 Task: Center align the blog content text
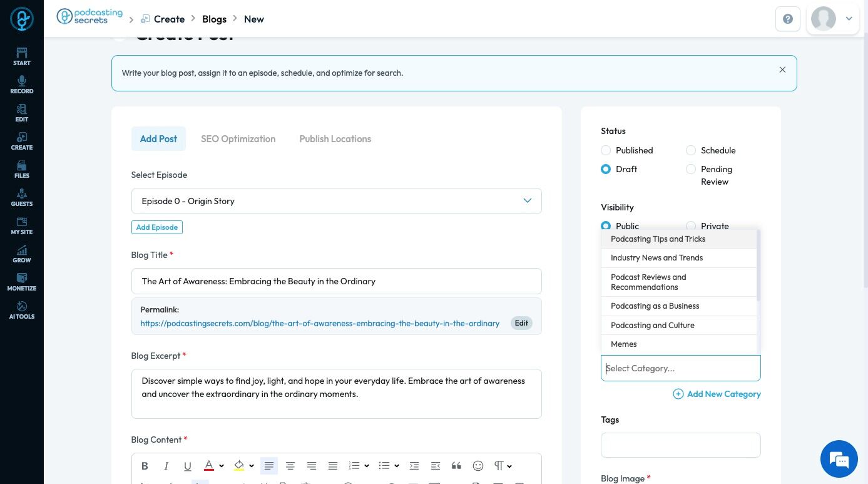290,466
